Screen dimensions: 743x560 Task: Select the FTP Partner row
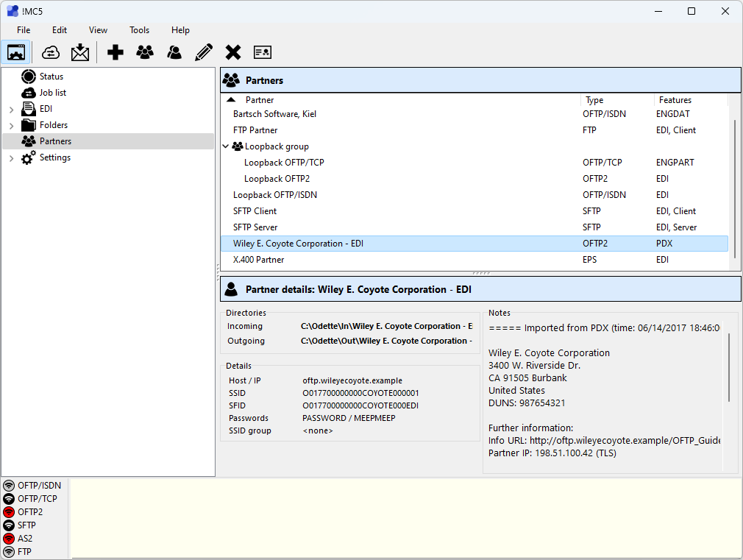coord(474,130)
